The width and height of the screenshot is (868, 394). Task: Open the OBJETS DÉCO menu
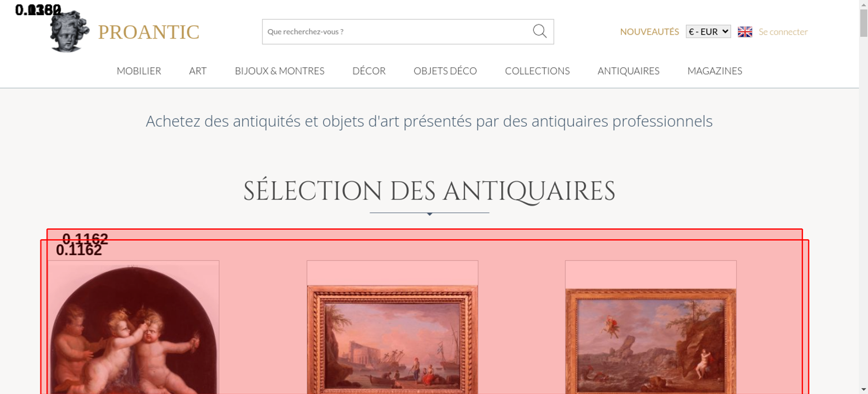[x=445, y=71]
